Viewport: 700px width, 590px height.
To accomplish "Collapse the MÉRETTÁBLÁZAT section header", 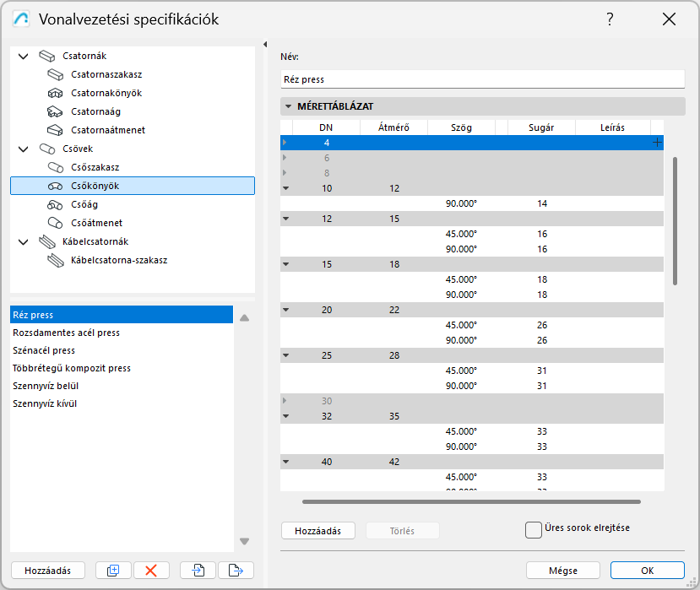I will 289,107.
